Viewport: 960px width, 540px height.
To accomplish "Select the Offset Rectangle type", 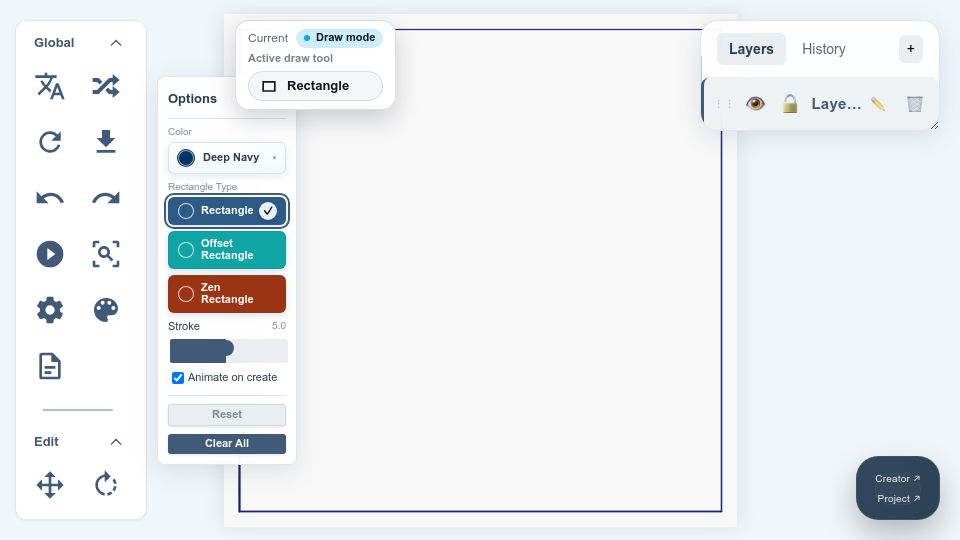I will (227, 250).
